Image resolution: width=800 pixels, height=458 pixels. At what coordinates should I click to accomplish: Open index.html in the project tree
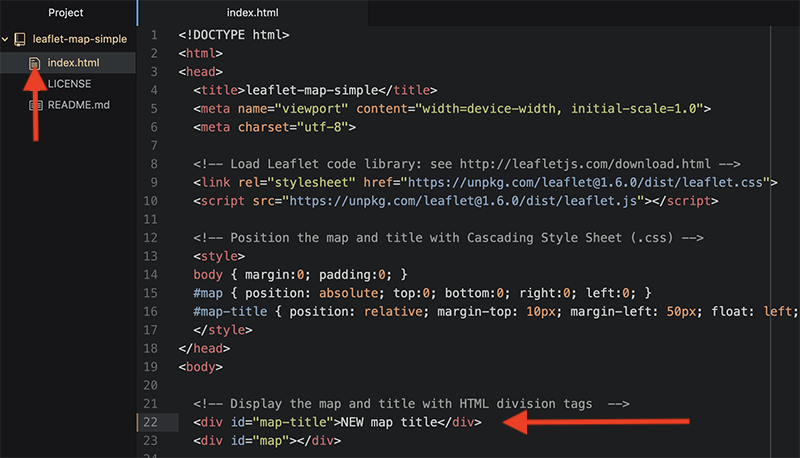pos(73,63)
